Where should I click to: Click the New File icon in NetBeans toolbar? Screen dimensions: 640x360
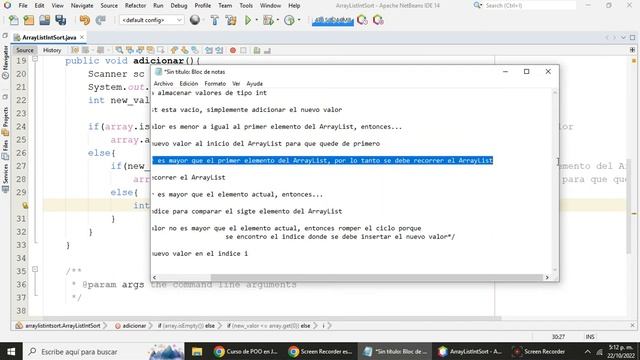(x=13, y=20)
